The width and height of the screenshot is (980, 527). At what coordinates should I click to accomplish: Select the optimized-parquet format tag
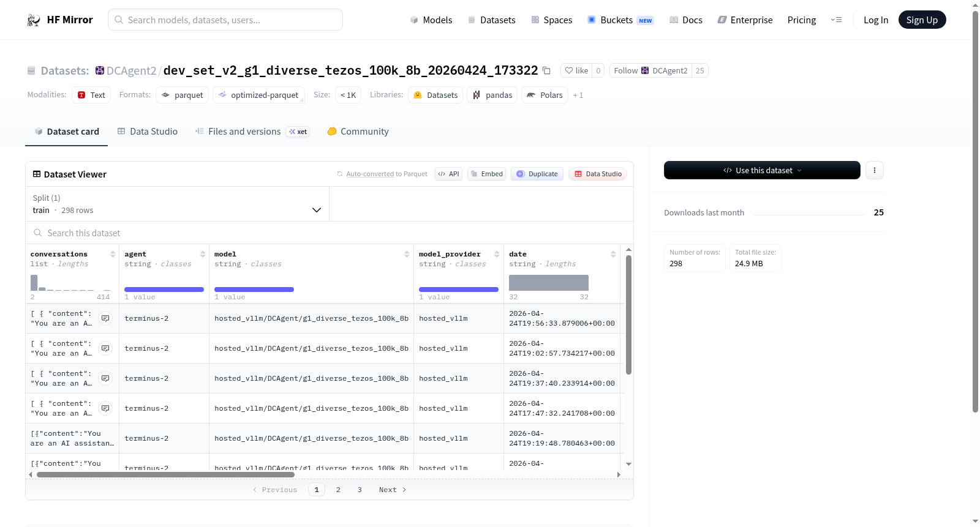[258, 95]
